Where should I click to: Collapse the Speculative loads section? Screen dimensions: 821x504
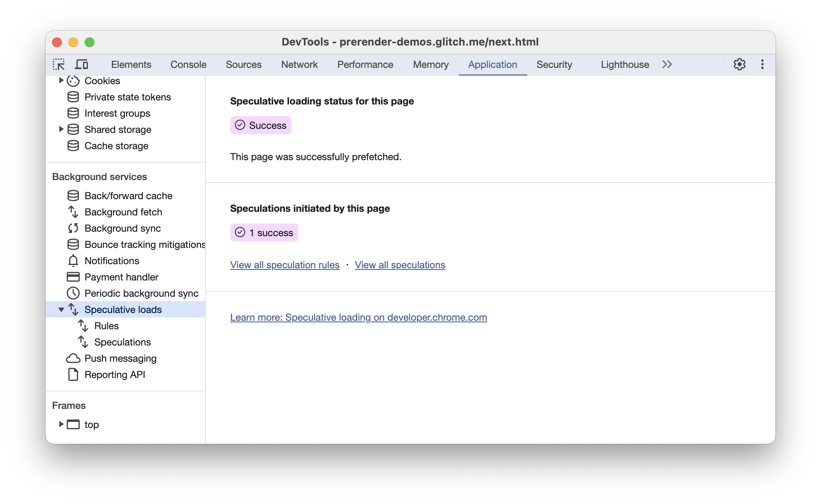point(60,309)
